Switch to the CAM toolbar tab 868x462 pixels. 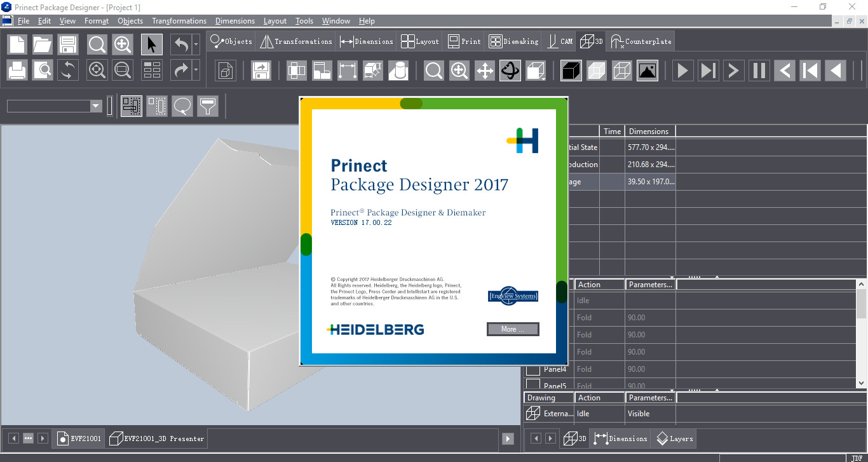[x=559, y=41]
